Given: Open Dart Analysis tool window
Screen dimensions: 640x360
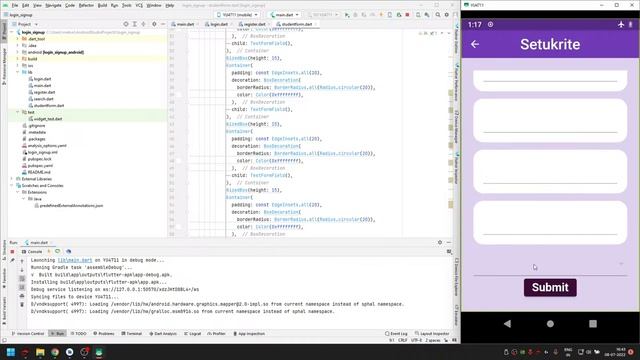Looking at the screenshot, I should coord(163,333).
